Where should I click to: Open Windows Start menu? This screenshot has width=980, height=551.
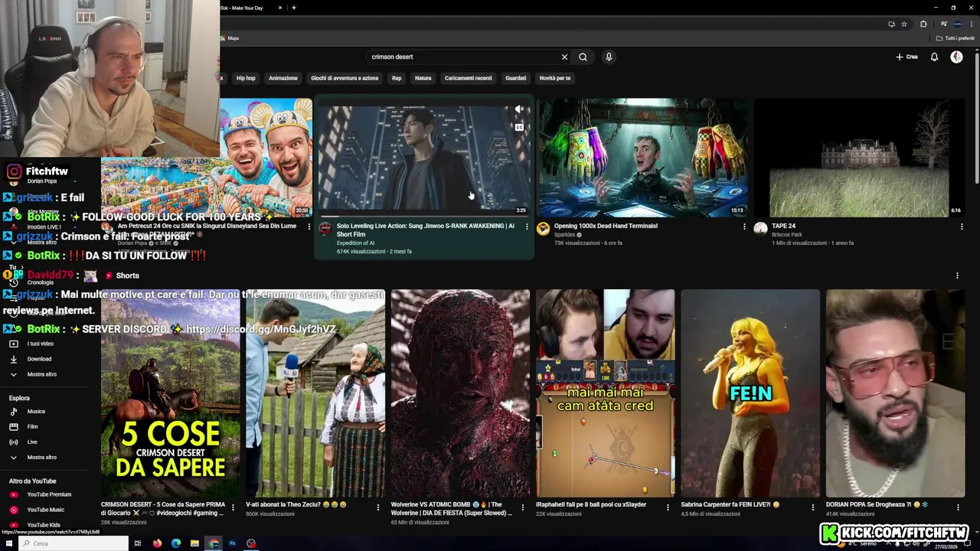tap(9, 543)
